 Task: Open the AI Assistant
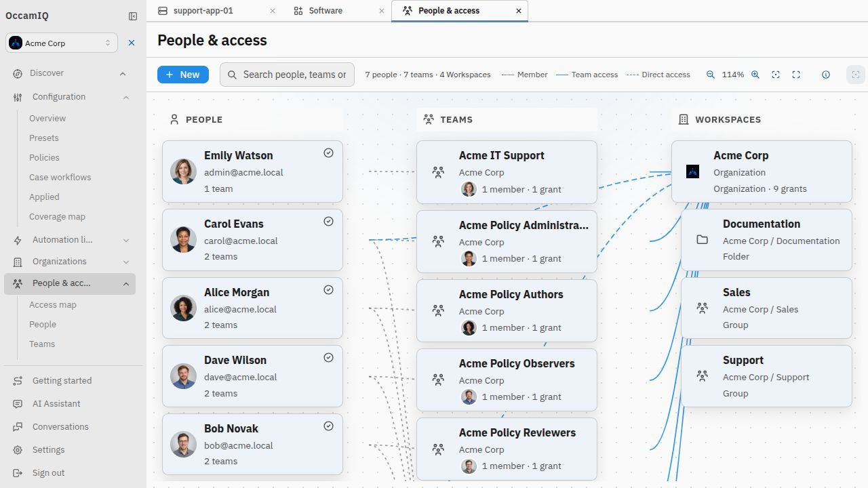[x=56, y=403]
